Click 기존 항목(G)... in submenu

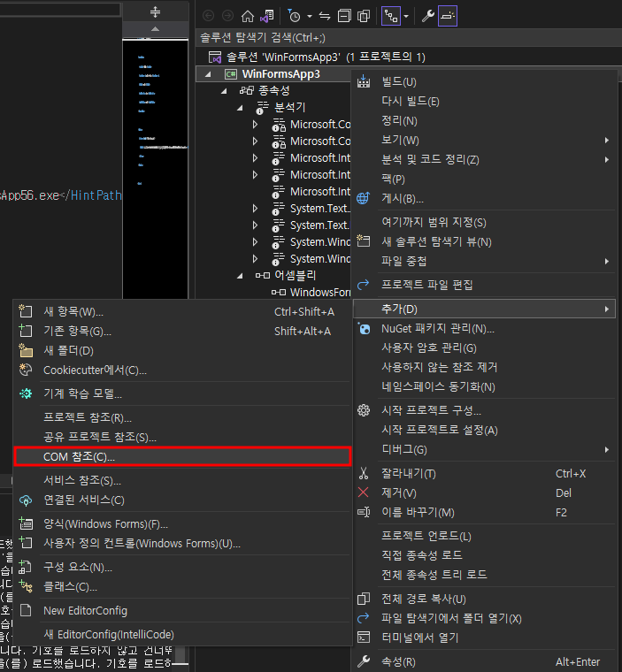pos(182,332)
